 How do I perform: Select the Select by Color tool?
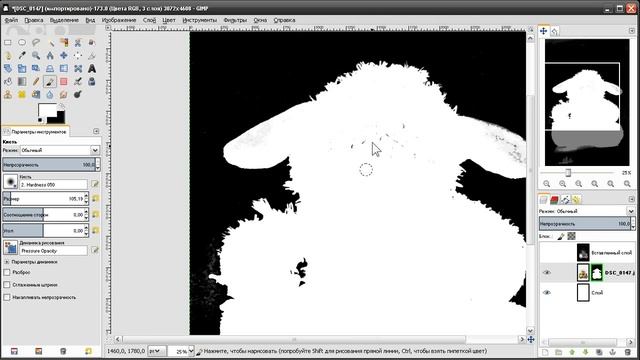tap(64, 42)
